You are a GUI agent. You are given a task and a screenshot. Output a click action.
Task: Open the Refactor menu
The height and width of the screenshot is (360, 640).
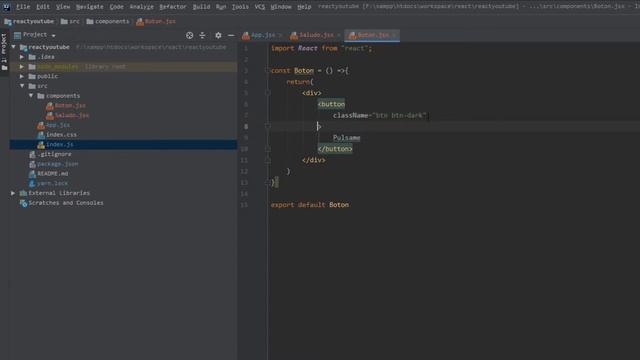173,7
